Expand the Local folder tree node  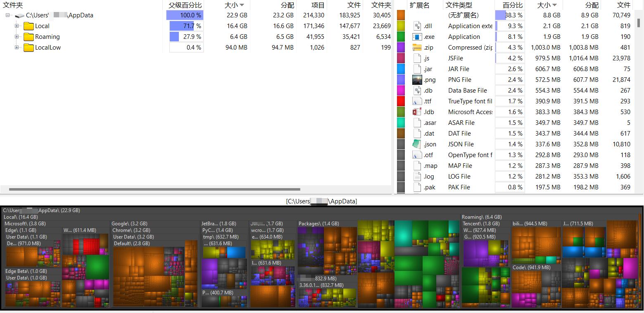pyautogui.click(x=17, y=26)
